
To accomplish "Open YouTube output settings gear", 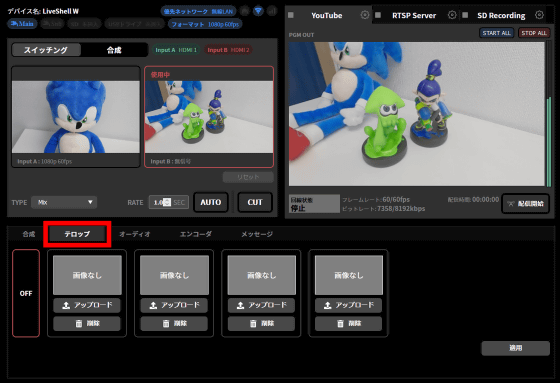I will 365,15.
